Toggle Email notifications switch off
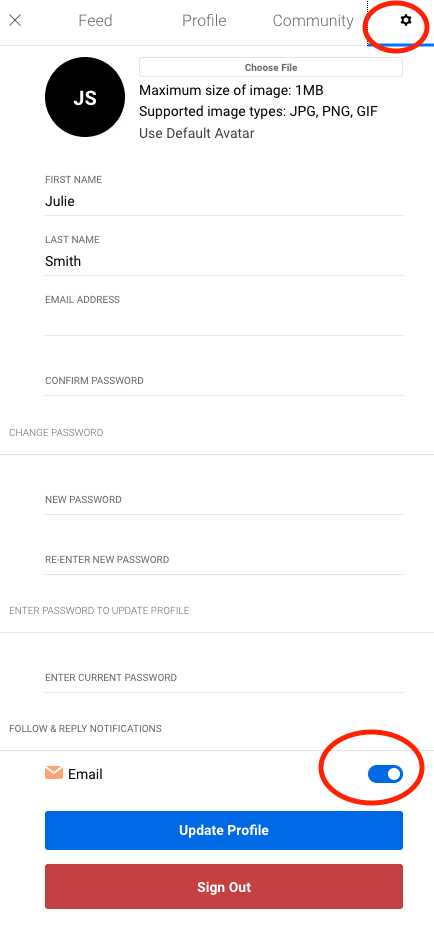Image resolution: width=434 pixels, height=931 pixels. (x=385, y=774)
